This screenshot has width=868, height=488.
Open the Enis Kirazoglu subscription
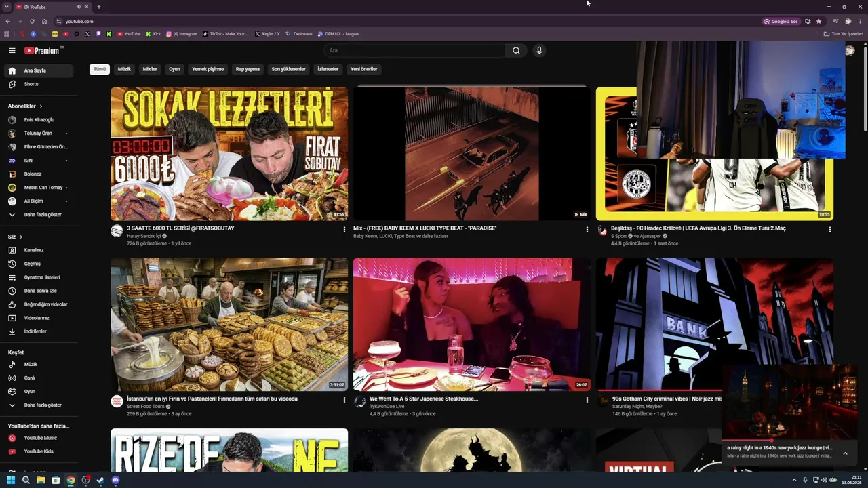[38, 120]
